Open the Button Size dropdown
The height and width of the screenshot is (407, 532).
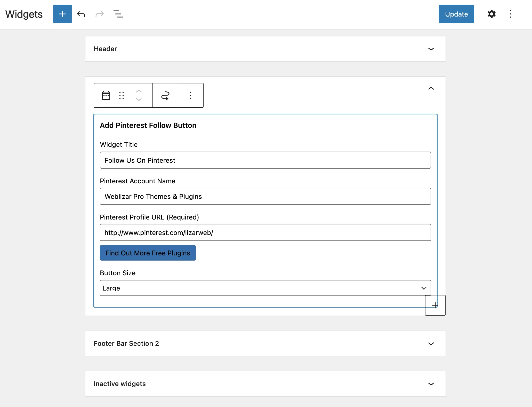tap(265, 288)
